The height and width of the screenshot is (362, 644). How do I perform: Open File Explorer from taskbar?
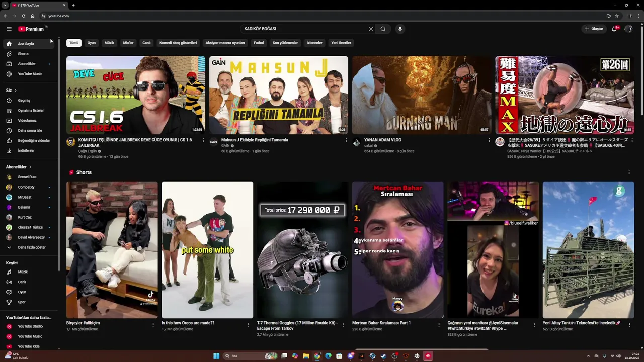[x=306, y=356]
